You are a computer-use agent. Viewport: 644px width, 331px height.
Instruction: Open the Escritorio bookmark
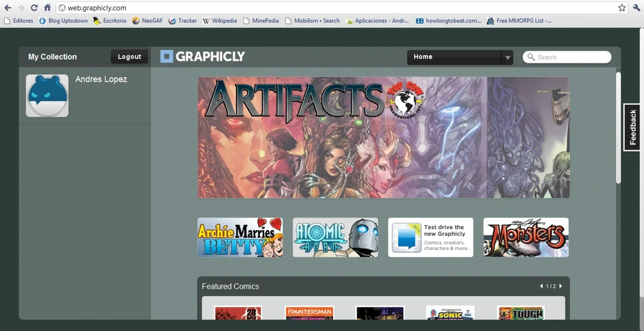click(110, 21)
